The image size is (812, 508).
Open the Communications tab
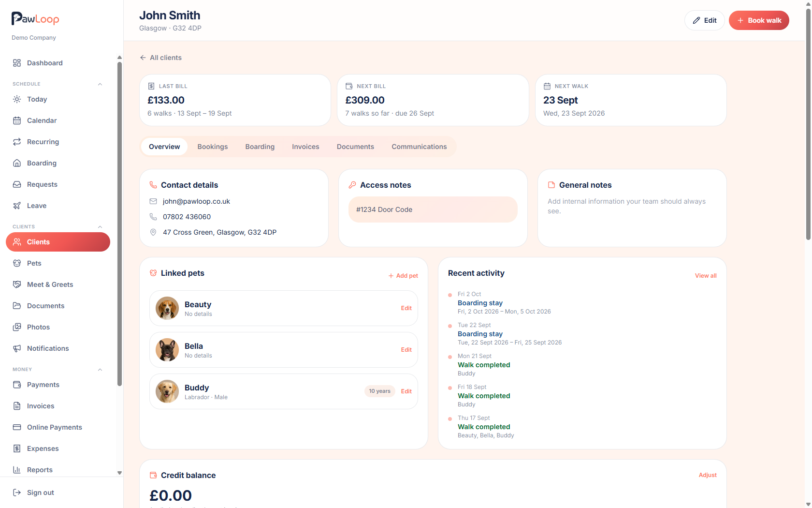click(419, 147)
